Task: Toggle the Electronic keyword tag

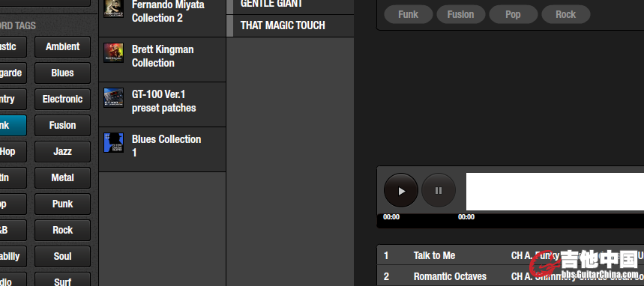Action: (62, 100)
